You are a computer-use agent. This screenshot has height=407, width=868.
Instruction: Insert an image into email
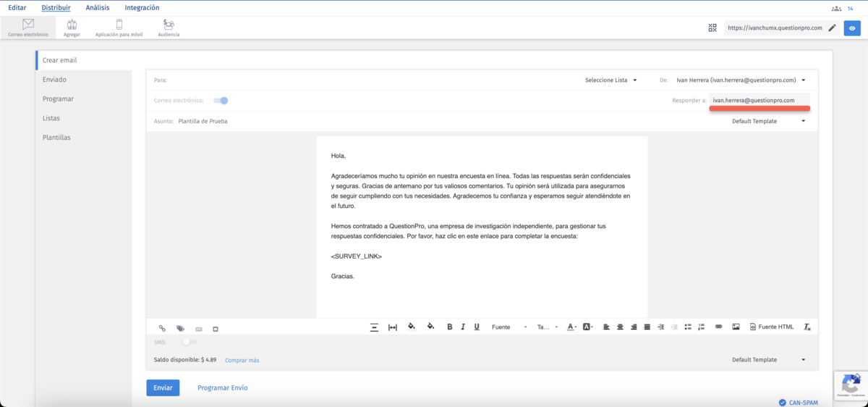(x=736, y=327)
